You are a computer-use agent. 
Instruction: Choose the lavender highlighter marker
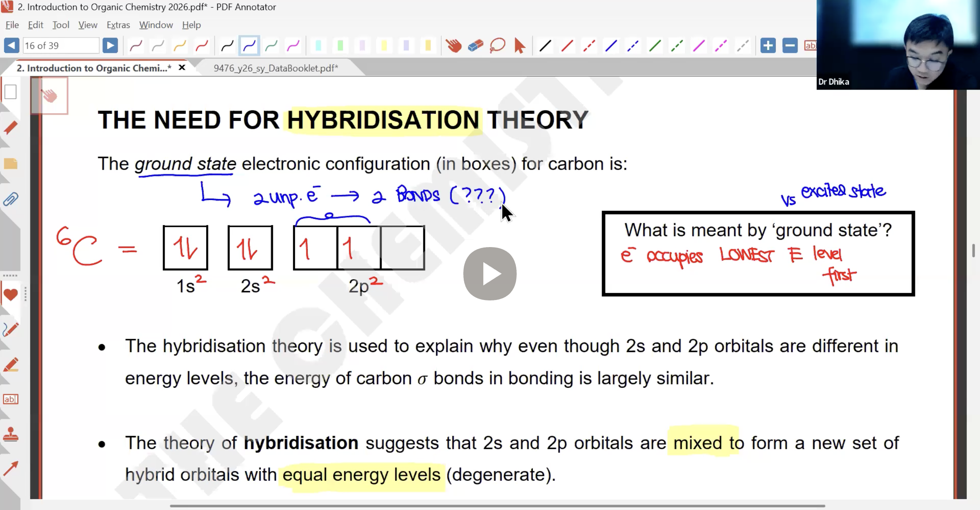(406, 46)
